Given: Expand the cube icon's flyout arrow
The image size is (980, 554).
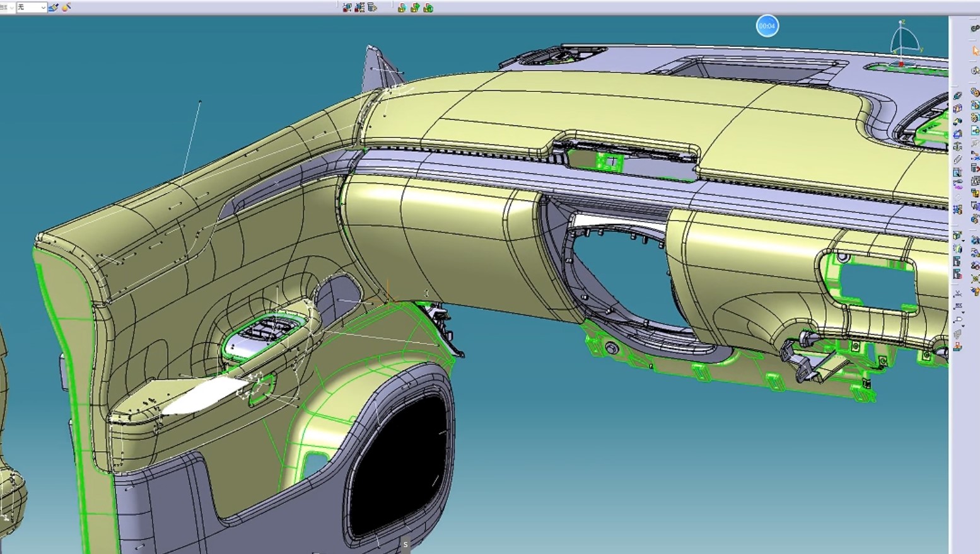Looking at the screenshot, I should 963,240.
